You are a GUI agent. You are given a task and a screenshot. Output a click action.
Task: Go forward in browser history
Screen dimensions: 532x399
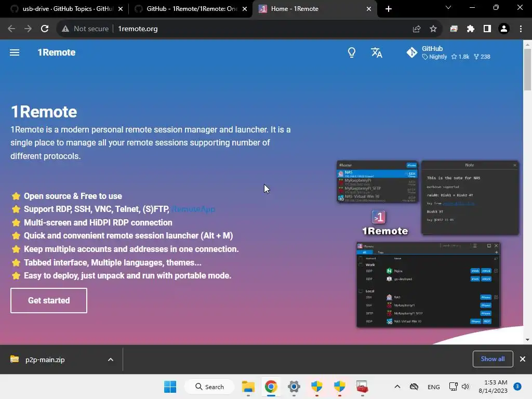[28, 29]
